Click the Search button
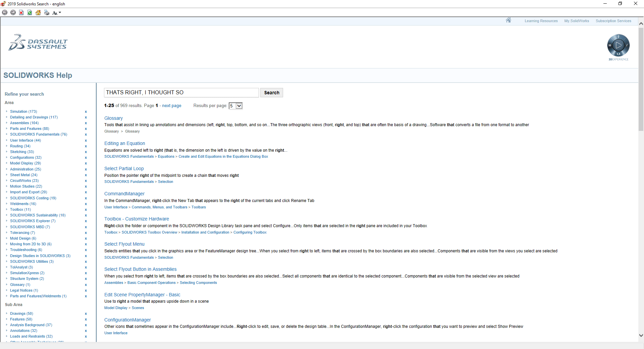Image resolution: width=644 pixels, height=349 pixels. pos(272,93)
